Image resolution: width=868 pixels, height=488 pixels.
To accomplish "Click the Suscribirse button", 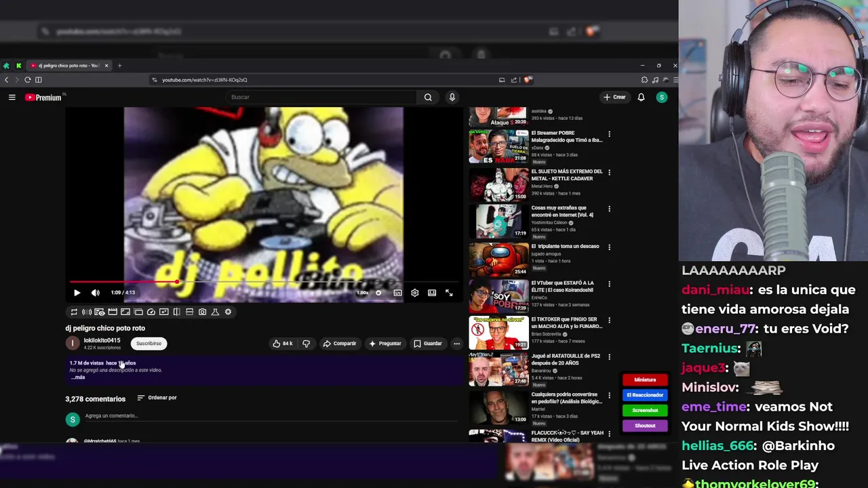I will (149, 344).
